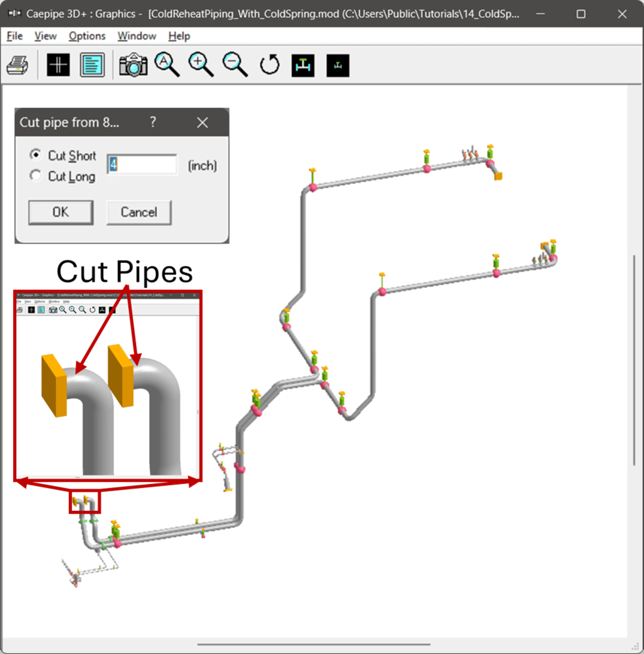Click the rotate/turn view icon
The height and width of the screenshot is (654, 644).
pyautogui.click(x=270, y=65)
